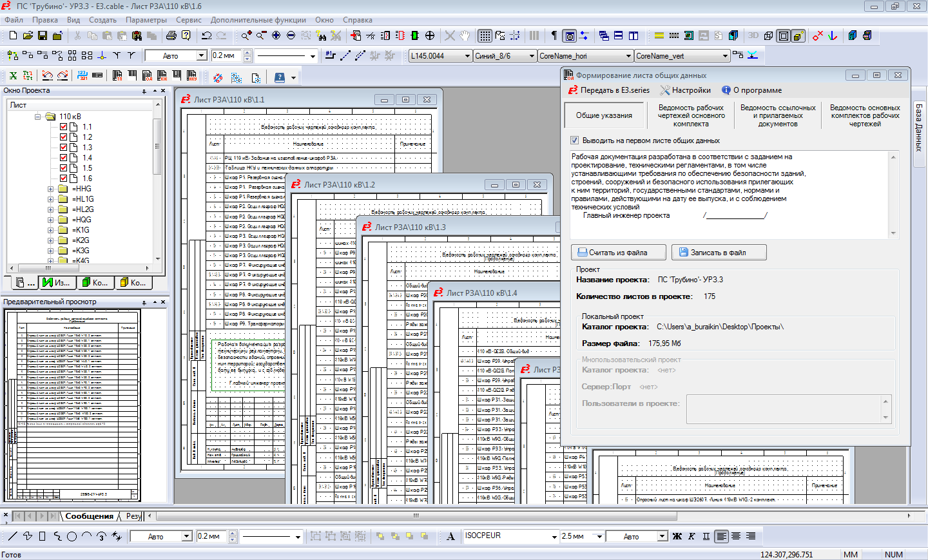Open the CoreName_vert dropdown list
Image resolution: width=928 pixels, height=560 pixels.
pos(725,56)
